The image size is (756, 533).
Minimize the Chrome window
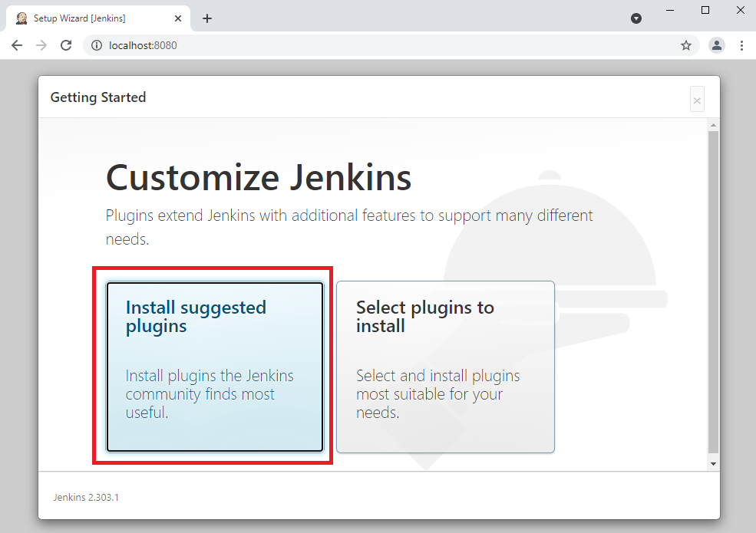pos(670,10)
